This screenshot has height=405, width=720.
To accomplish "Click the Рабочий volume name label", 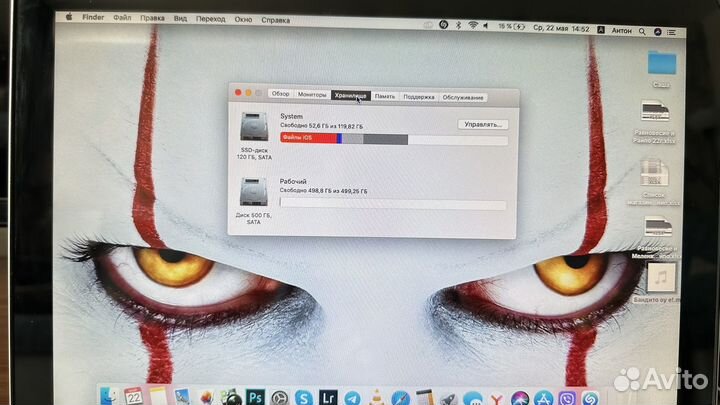I will pyautogui.click(x=293, y=181).
